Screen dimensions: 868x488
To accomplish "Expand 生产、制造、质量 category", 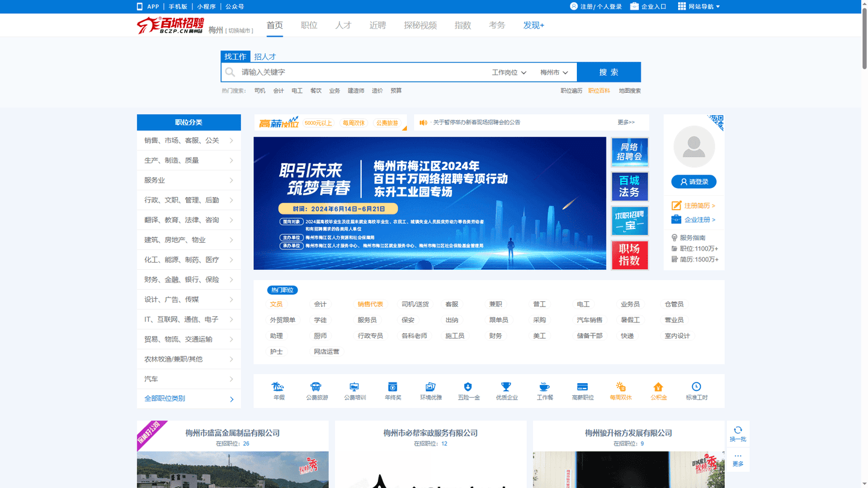I will [x=189, y=160].
